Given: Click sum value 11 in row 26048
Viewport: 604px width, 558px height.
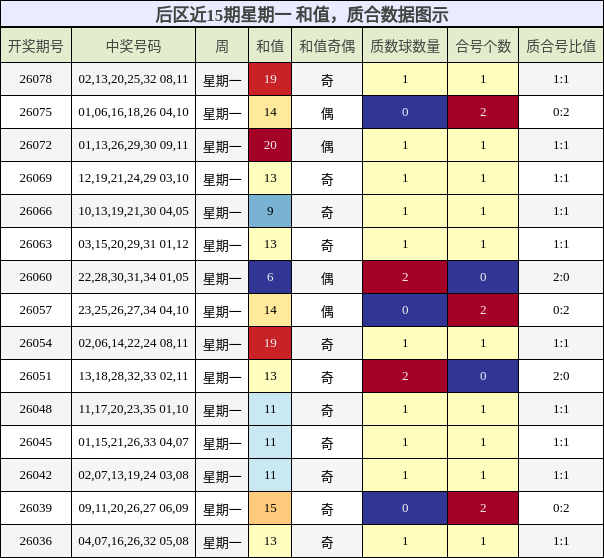Looking at the screenshot, I should coord(270,409).
